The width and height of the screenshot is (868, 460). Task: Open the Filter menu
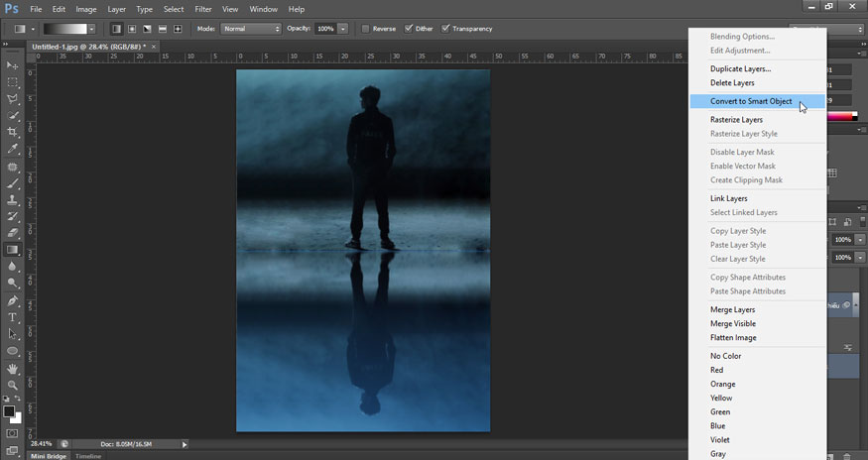(203, 9)
